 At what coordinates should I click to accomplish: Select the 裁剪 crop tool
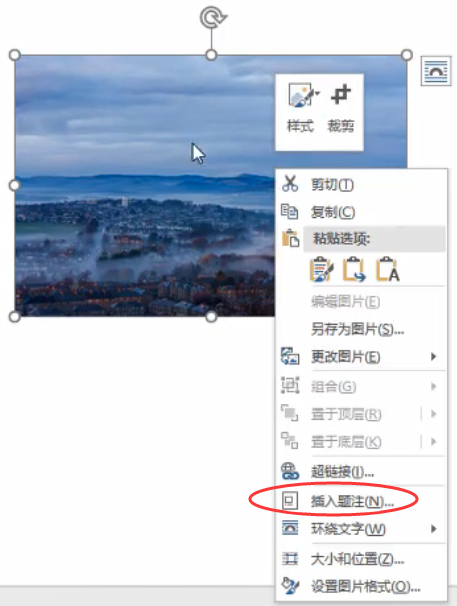(341, 108)
